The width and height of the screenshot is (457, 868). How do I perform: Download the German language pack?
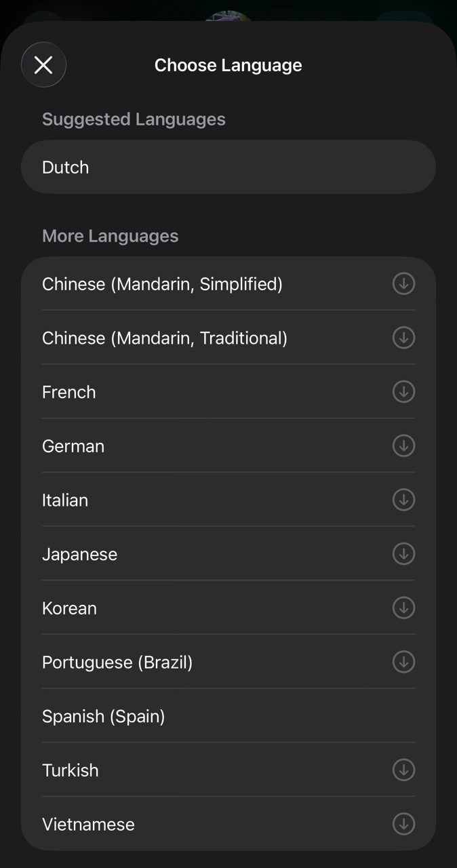403,446
